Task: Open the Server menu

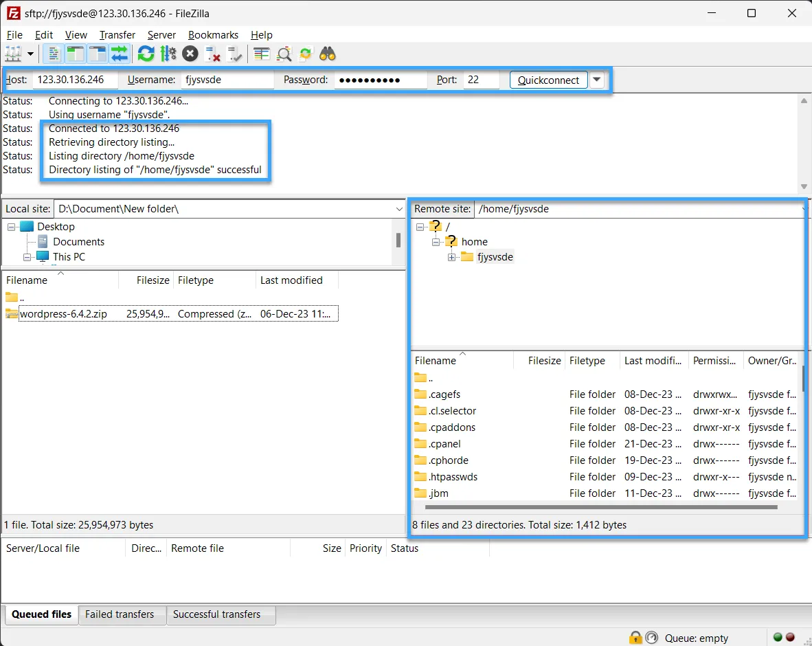Action: pyautogui.click(x=161, y=35)
